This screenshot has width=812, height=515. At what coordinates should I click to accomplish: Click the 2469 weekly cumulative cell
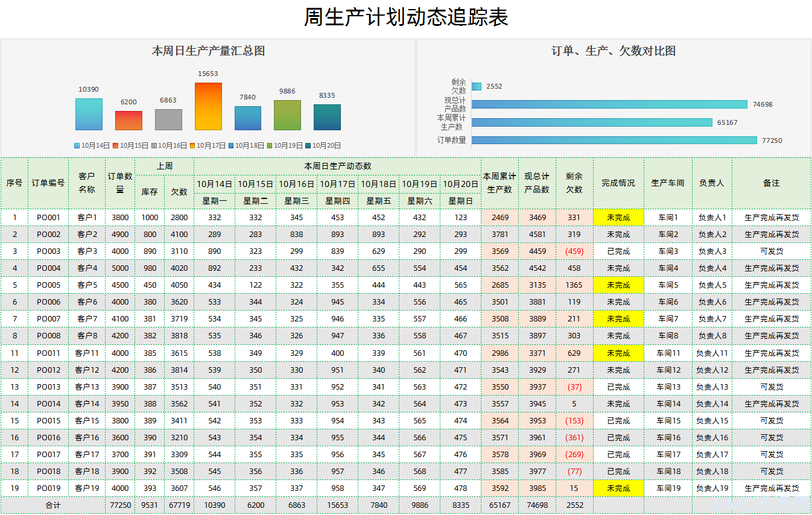[500, 218]
